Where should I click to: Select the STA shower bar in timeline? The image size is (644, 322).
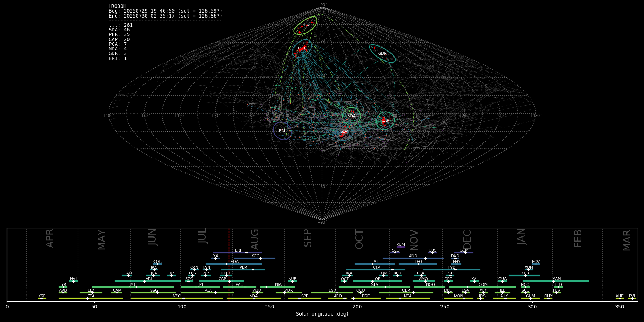pyautogui.click(x=375, y=287)
